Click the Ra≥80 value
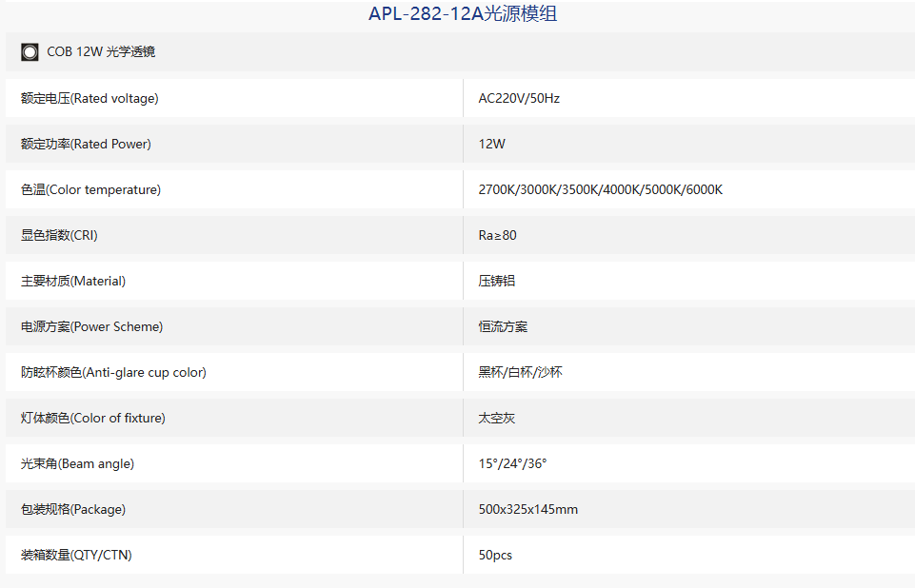The image size is (915, 588). (497, 235)
